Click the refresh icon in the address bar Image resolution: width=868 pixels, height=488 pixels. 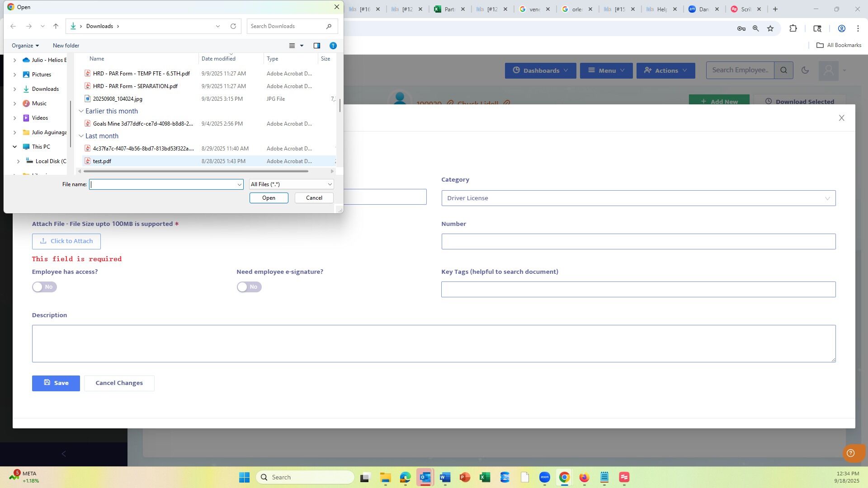[x=233, y=26]
